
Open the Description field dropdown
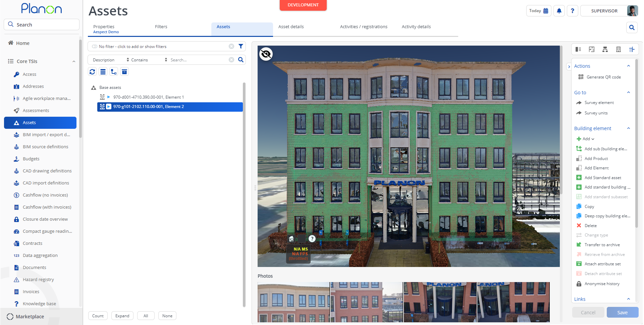coord(111,60)
